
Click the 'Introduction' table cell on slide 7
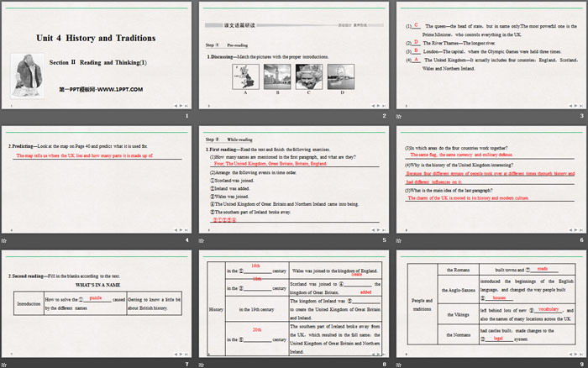(29, 303)
